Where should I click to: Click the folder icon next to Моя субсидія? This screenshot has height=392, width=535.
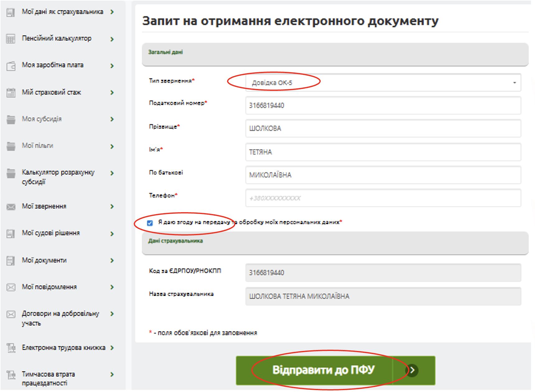pos(11,119)
